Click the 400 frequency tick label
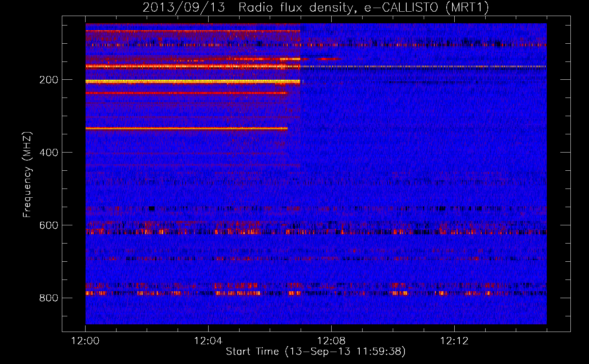Image resolution: width=589 pixels, height=364 pixels. [49, 153]
